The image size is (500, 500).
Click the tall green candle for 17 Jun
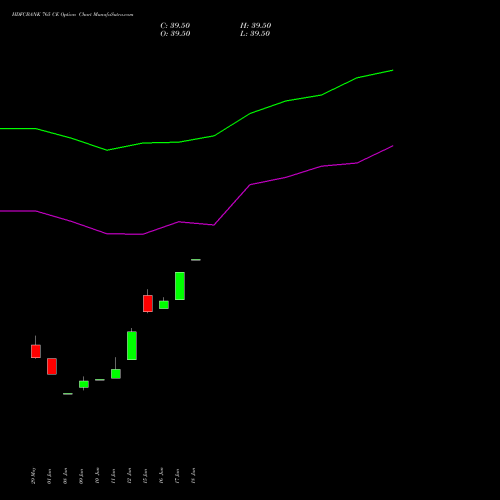[x=180, y=286]
